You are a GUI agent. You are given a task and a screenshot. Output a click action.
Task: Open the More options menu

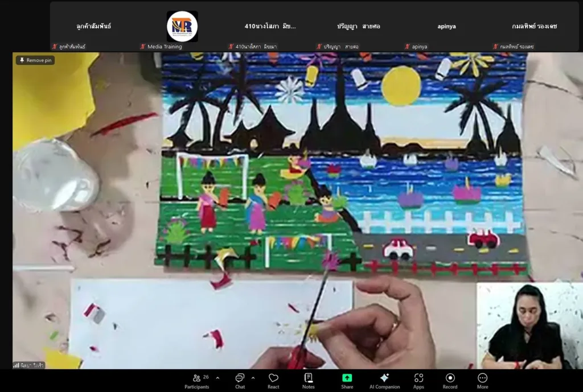(x=482, y=380)
